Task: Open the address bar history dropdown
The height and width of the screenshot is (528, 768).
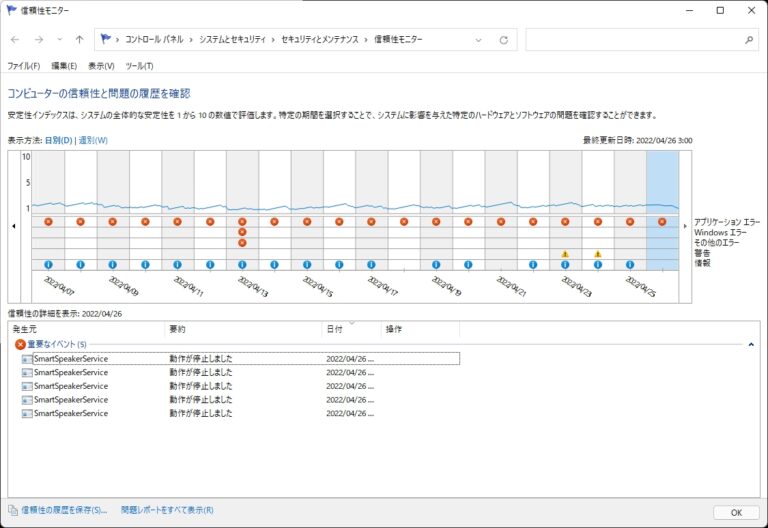Action: pyautogui.click(x=479, y=40)
